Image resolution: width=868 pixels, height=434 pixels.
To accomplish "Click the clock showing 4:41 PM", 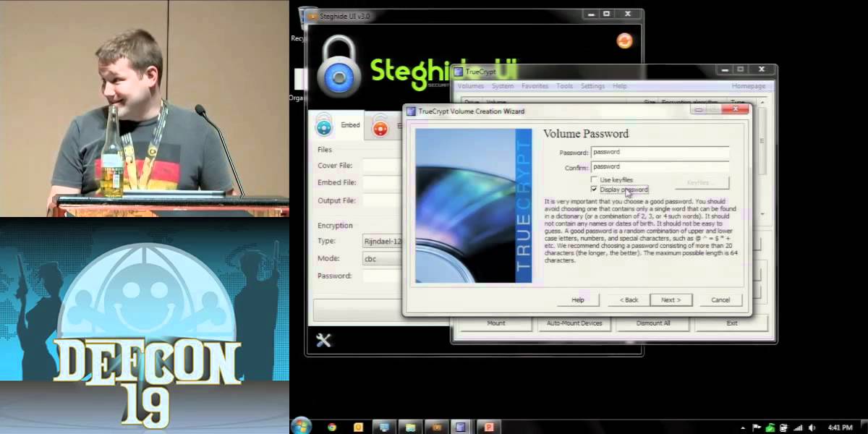I will point(840,427).
